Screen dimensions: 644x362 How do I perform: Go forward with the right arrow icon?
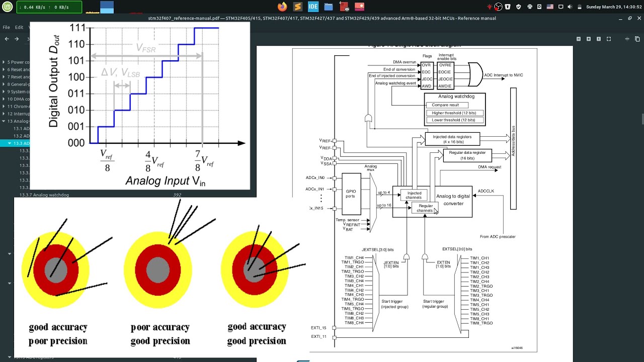tap(17, 39)
